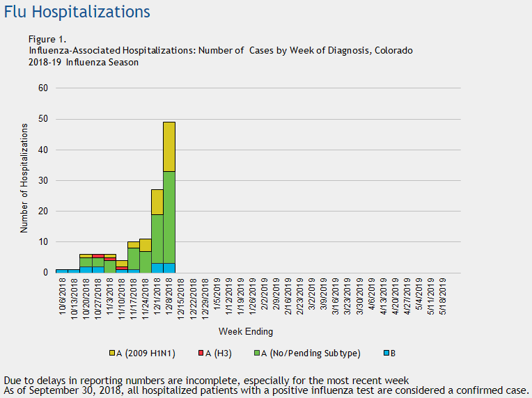Select the A (2009 H1N1) legend label
This screenshot has height=398, width=532.
[x=145, y=353]
